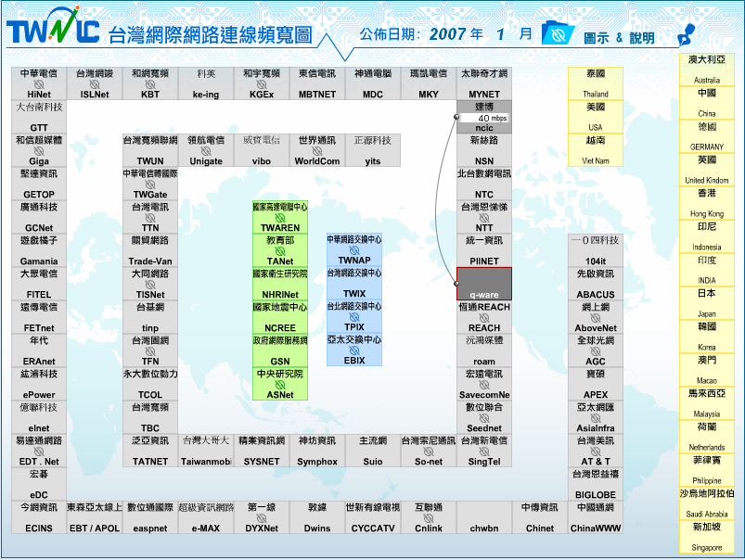The image size is (745, 560).
Task: Click the Thailand country box
Action: [596, 83]
